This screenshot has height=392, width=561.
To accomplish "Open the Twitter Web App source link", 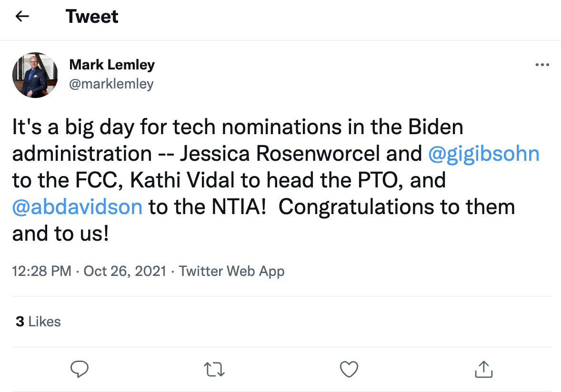I will [x=231, y=271].
